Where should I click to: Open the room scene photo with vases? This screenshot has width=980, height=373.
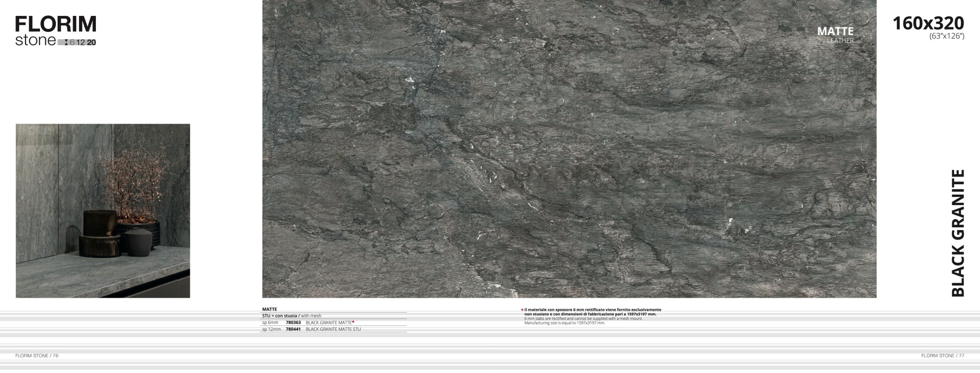click(103, 211)
